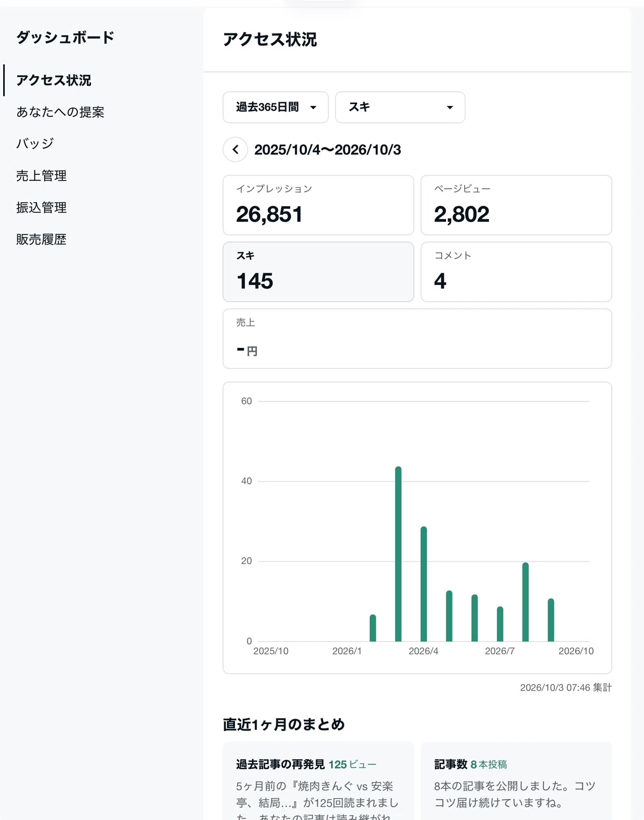This screenshot has height=820, width=644.
Task: Open 振込管理 in the sidebar
Action: pos(41,208)
